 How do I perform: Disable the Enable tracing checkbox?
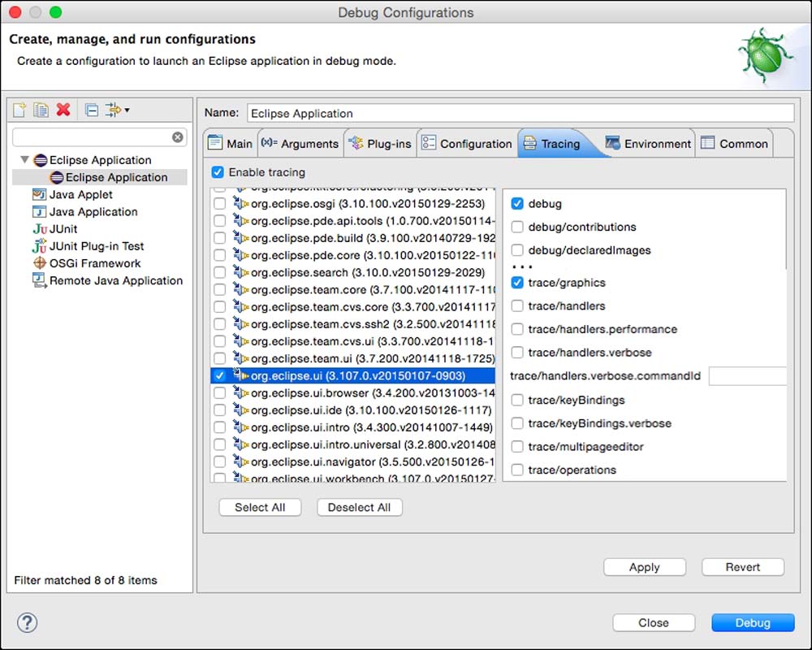(218, 172)
